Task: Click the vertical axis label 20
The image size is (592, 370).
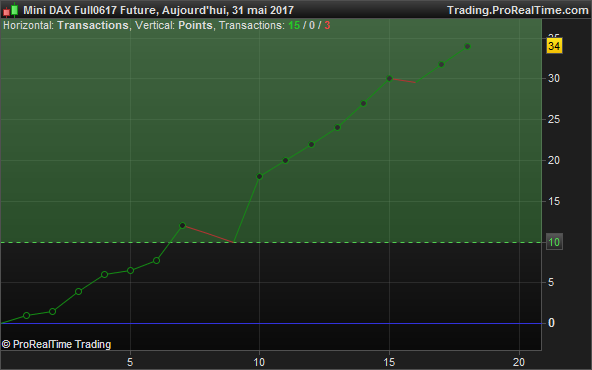Action: click(x=554, y=160)
